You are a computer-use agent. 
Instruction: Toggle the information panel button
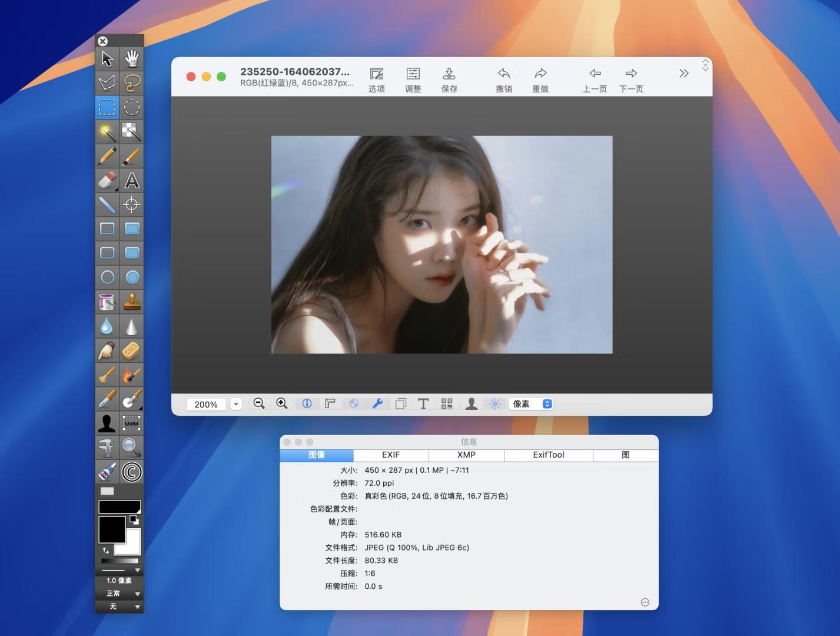(x=307, y=403)
